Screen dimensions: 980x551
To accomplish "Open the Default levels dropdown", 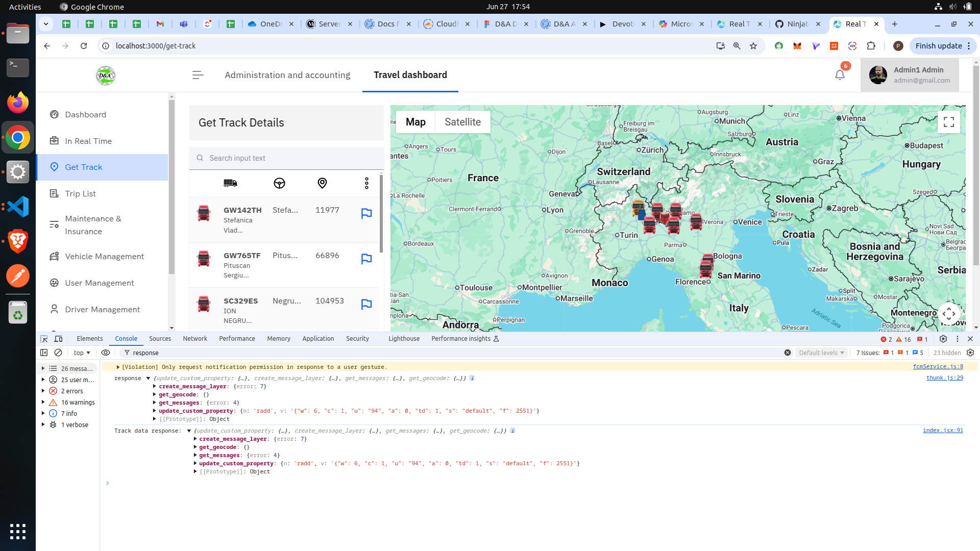I will coord(821,353).
